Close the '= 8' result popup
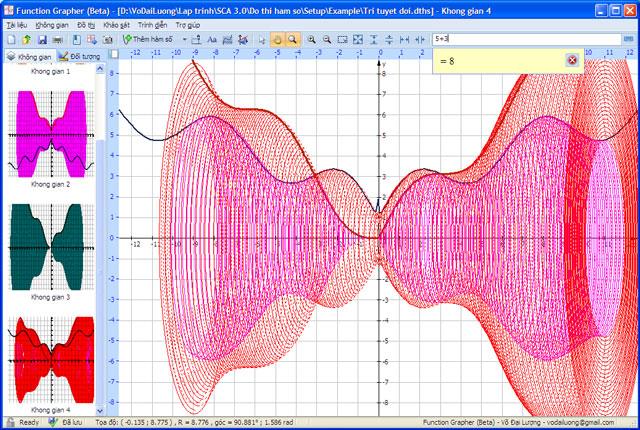640x430 pixels. click(x=572, y=61)
